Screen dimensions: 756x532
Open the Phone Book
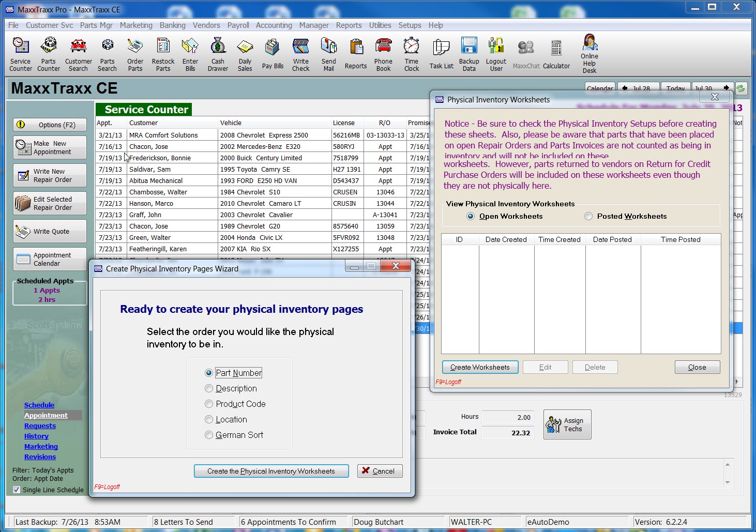(x=383, y=54)
